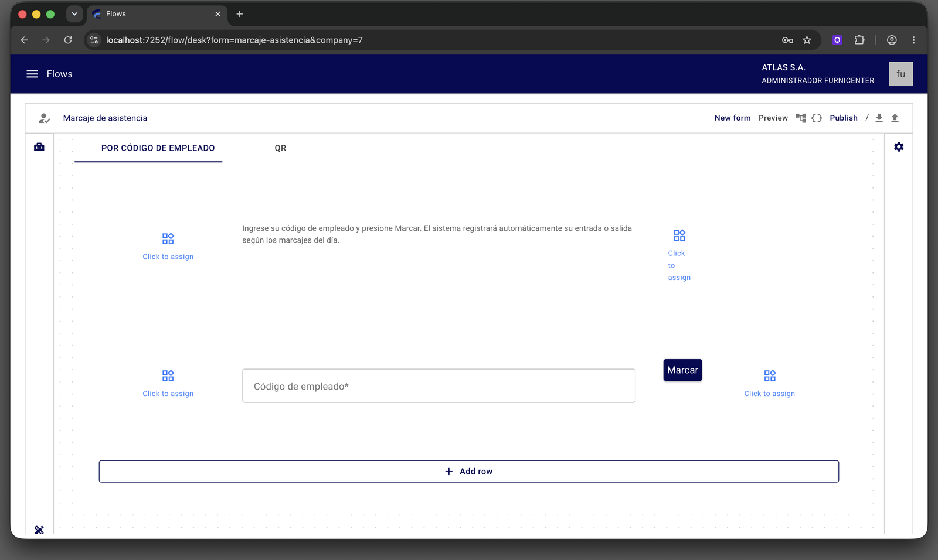Assign component left of instruction text
Viewport: 938px width, 560px height.
(x=168, y=247)
